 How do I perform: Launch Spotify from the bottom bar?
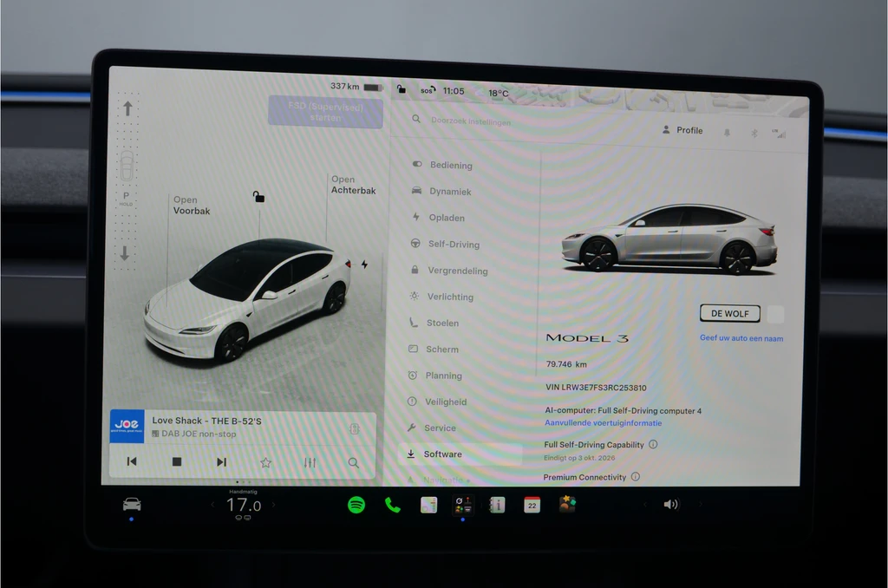click(356, 504)
